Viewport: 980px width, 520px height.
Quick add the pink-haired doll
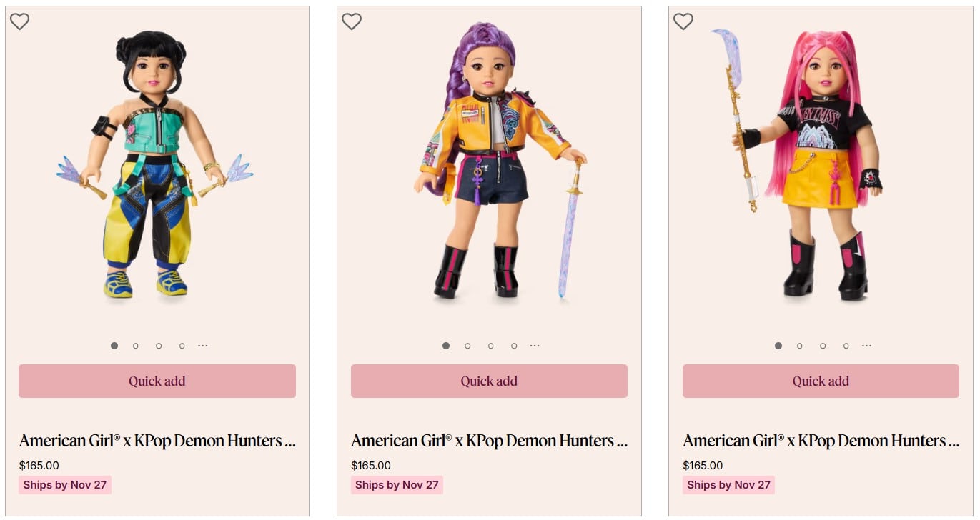(x=821, y=381)
